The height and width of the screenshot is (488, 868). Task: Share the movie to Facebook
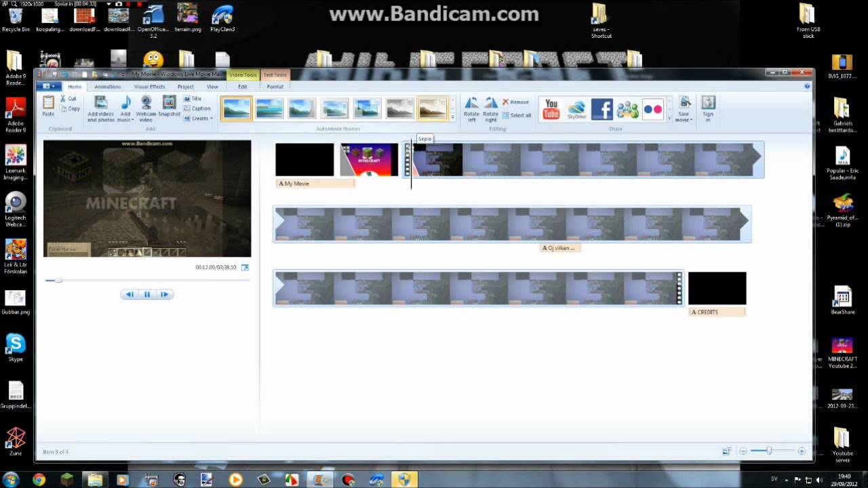[x=601, y=109]
